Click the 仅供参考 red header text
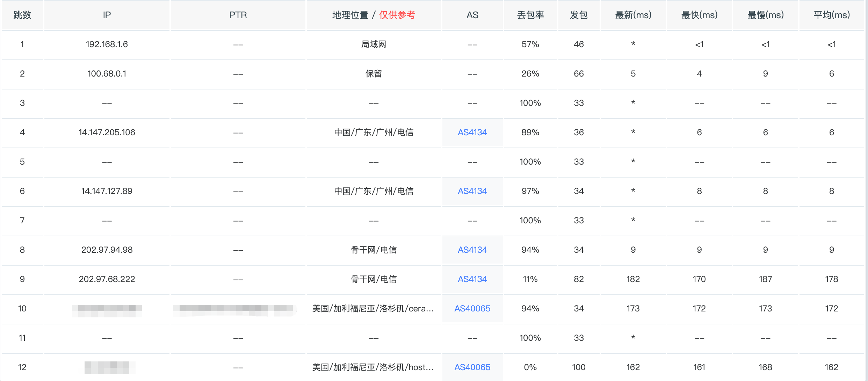Screen dimensions: 868x381 (x=397, y=15)
